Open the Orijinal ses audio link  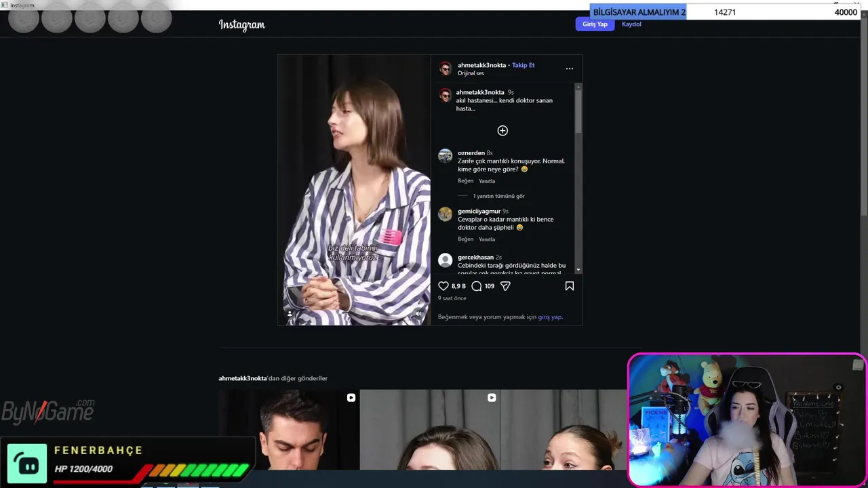pos(471,73)
